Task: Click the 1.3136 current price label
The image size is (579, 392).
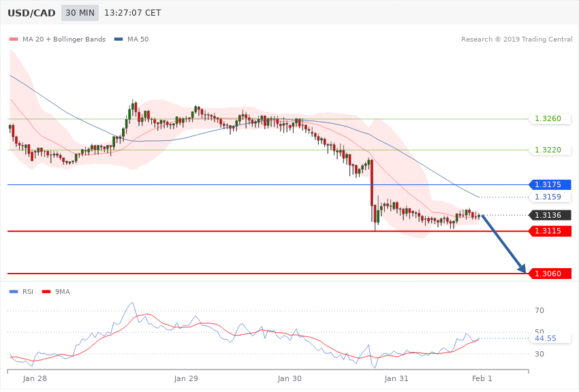Action: (550, 215)
